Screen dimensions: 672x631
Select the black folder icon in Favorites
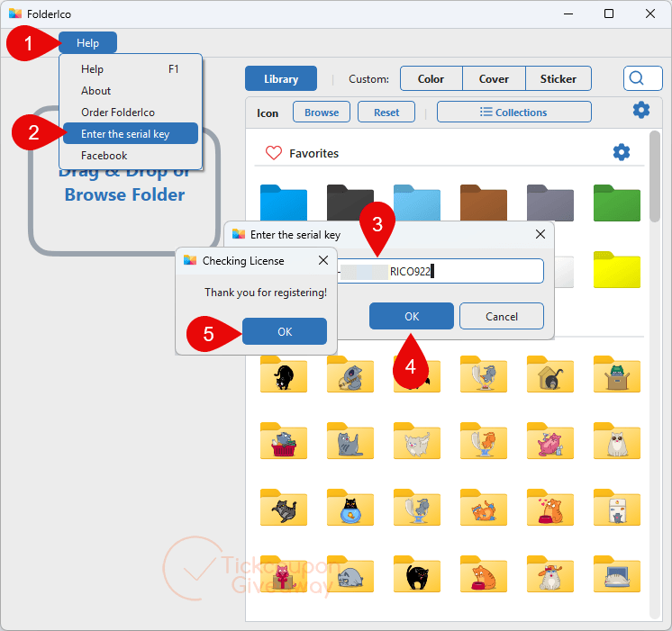(350, 203)
